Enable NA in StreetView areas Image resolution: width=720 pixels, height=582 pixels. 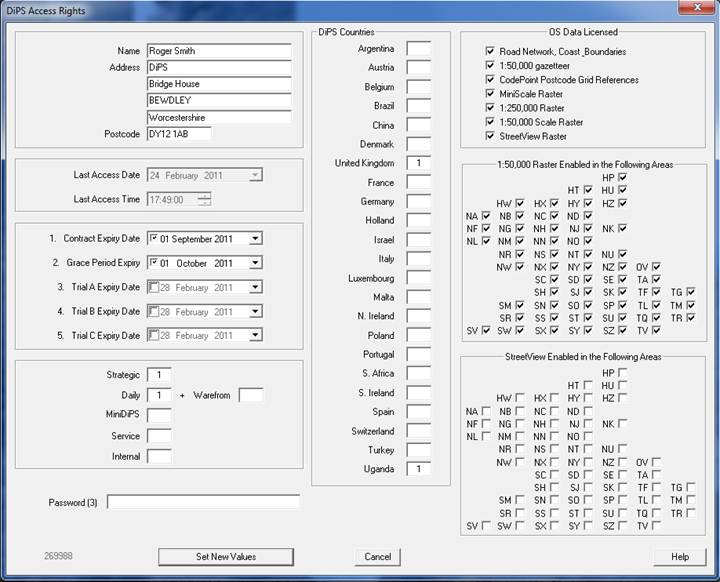(x=486, y=411)
